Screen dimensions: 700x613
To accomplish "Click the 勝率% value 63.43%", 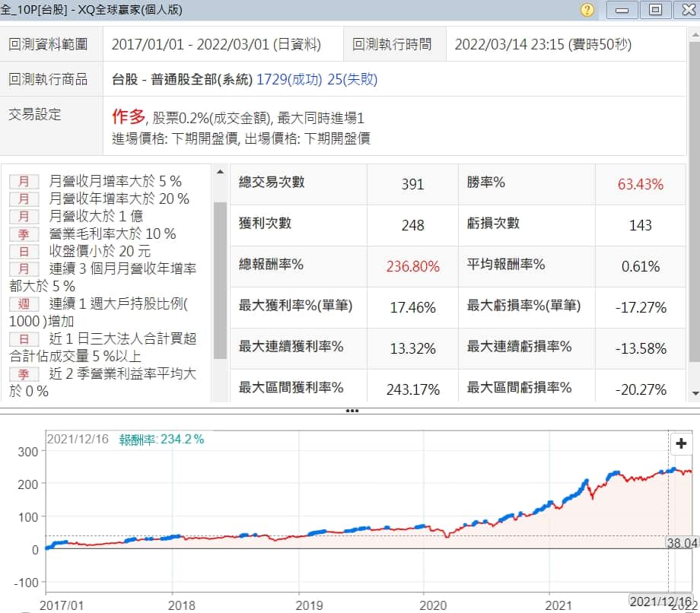I will click(640, 184).
